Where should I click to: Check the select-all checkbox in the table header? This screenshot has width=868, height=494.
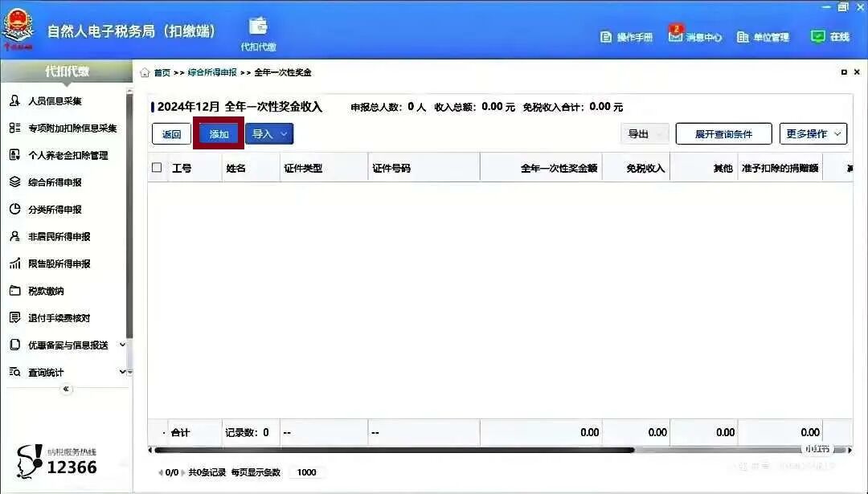158,166
